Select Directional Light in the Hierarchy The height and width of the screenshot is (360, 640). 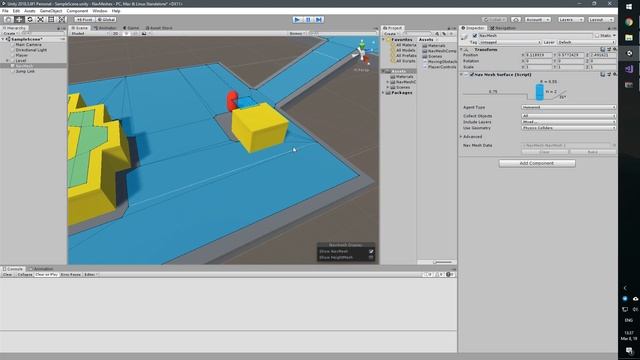tap(31, 50)
